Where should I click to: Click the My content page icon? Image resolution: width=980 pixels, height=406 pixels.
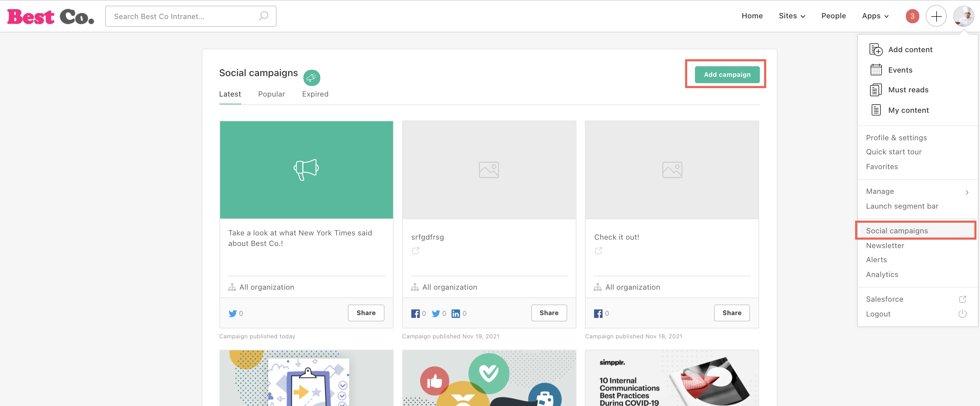coord(876,110)
